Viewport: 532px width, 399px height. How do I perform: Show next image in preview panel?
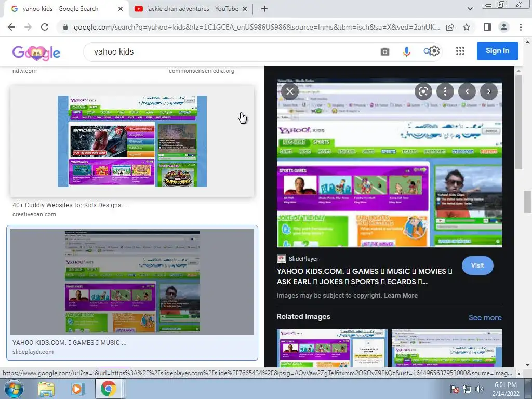click(488, 91)
